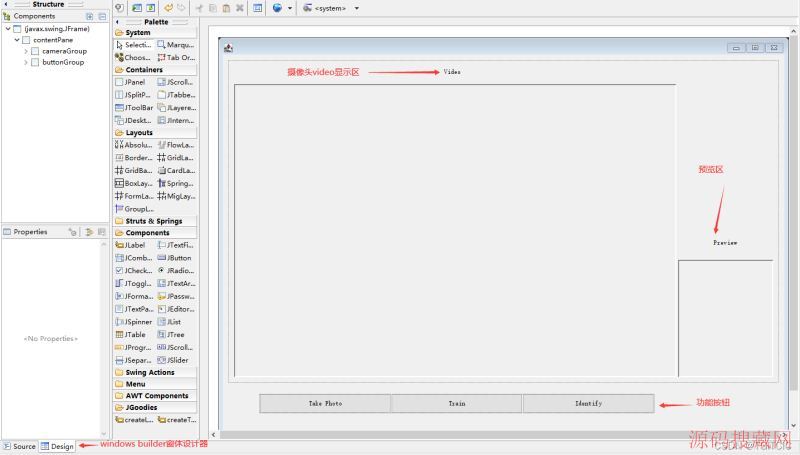
Task: Click the Take Photo button
Action: pyautogui.click(x=325, y=404)
